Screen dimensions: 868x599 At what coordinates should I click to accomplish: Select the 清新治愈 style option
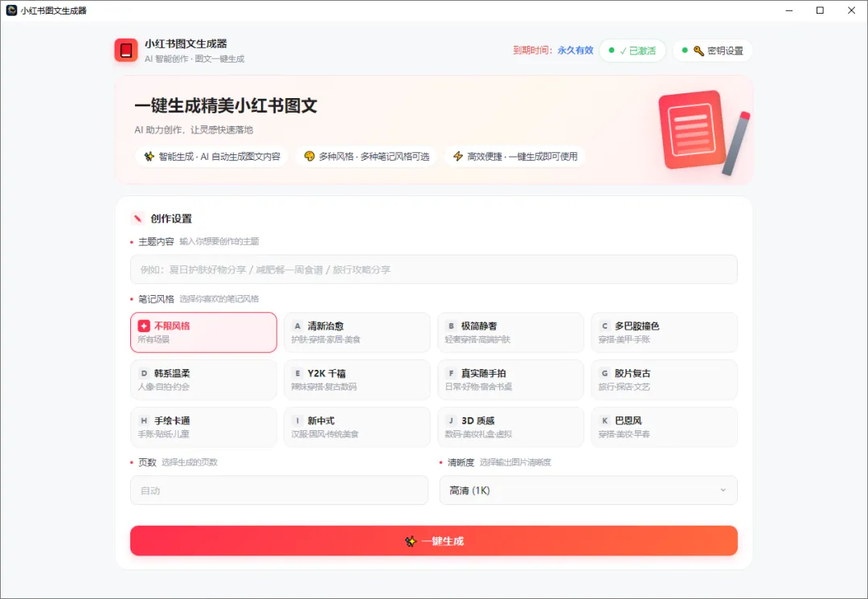(357, 332)
